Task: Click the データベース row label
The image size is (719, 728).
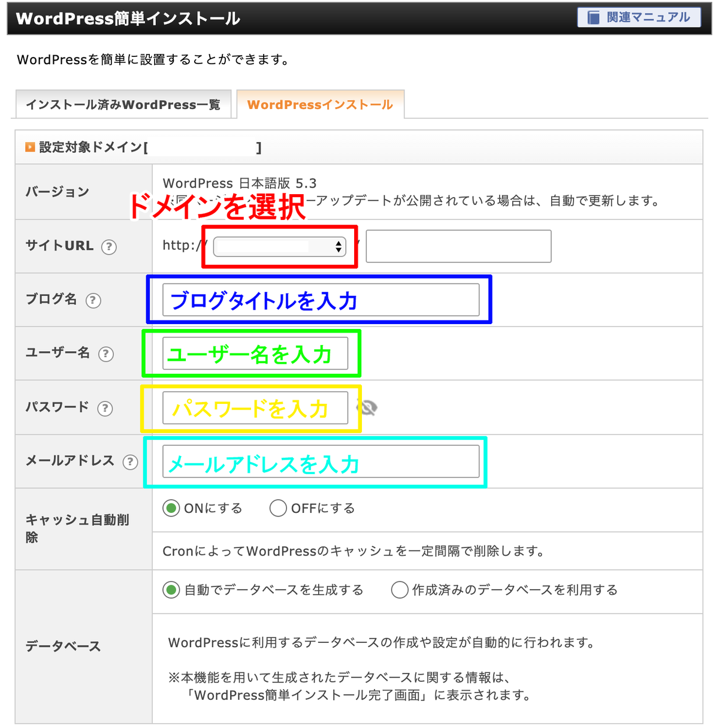Action: click(x=63, y=646)
